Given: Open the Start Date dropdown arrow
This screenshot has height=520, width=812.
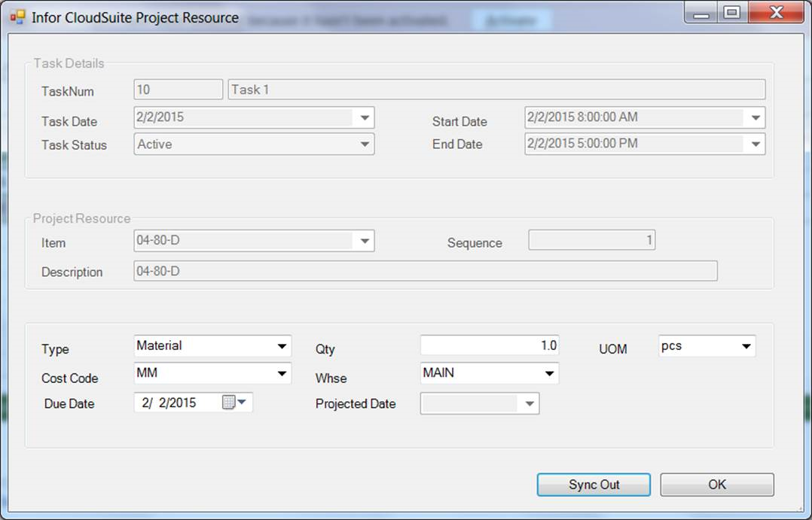Looking at the screenshot, I should [756, 118].
